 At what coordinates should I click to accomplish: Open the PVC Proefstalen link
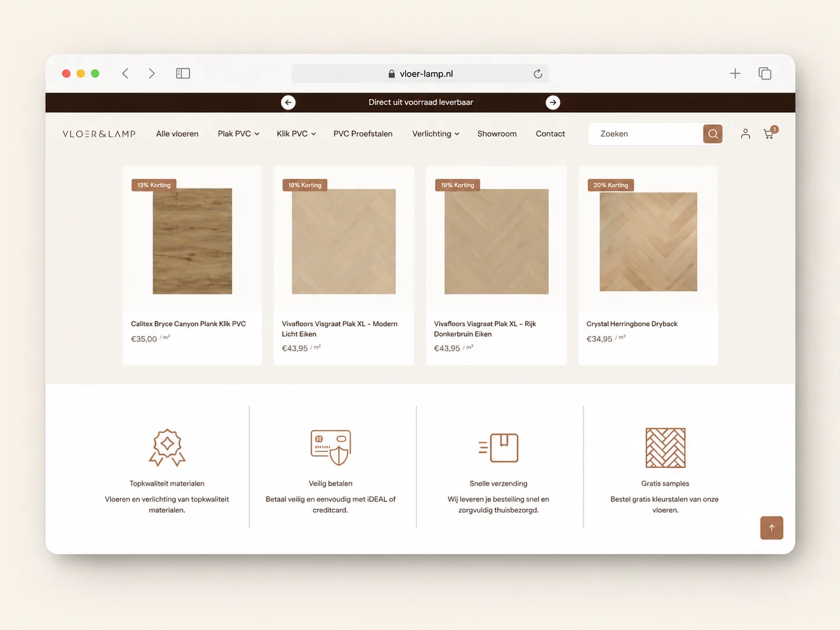point(363,134)
